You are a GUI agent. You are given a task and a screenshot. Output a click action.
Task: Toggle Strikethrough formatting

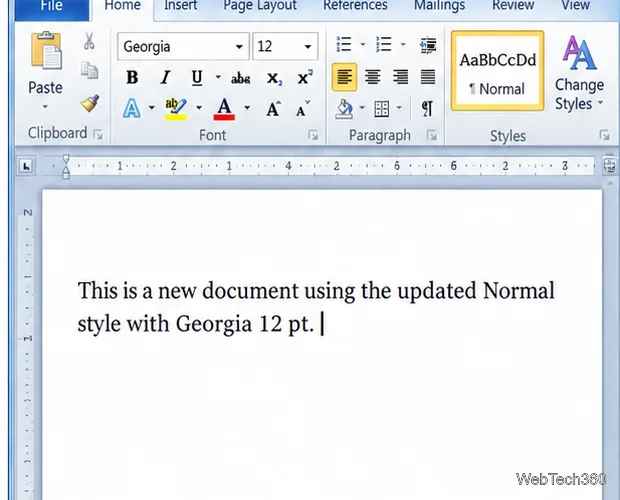point(240,78)
